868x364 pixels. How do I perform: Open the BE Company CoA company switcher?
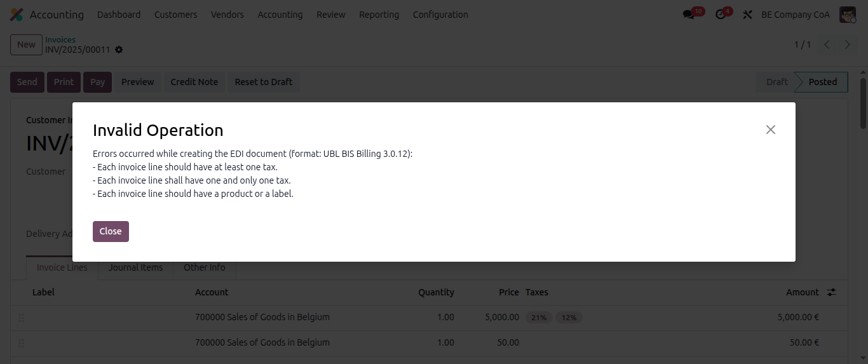795,15
